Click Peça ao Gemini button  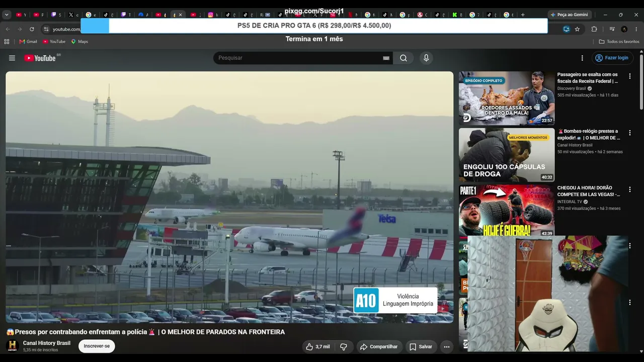pyautogui.click(x=569, y=15)
